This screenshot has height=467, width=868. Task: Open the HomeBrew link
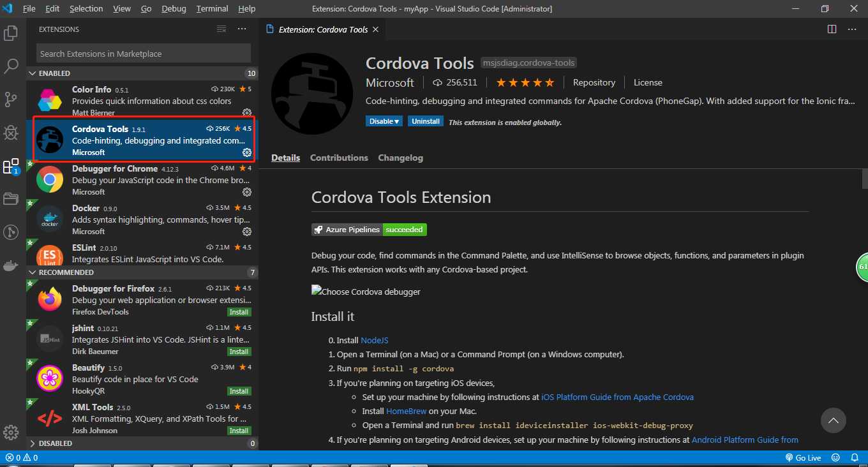pyautogui.click(x=406, y=411)
